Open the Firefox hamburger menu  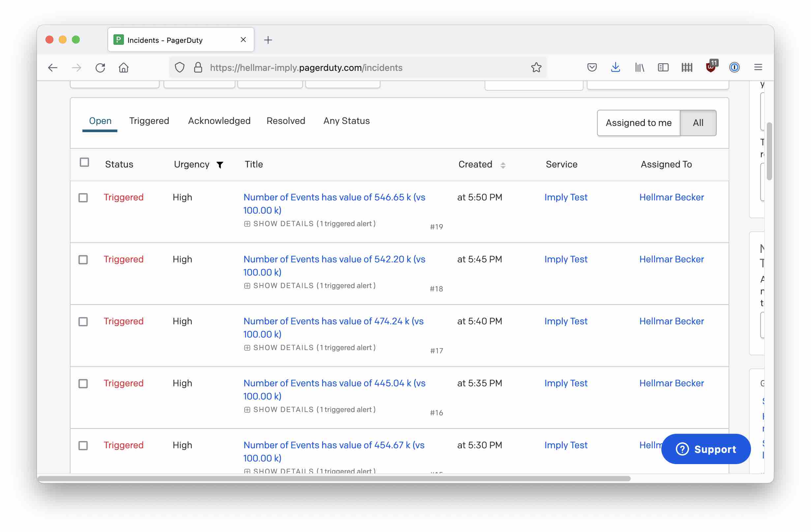point(758,68)
